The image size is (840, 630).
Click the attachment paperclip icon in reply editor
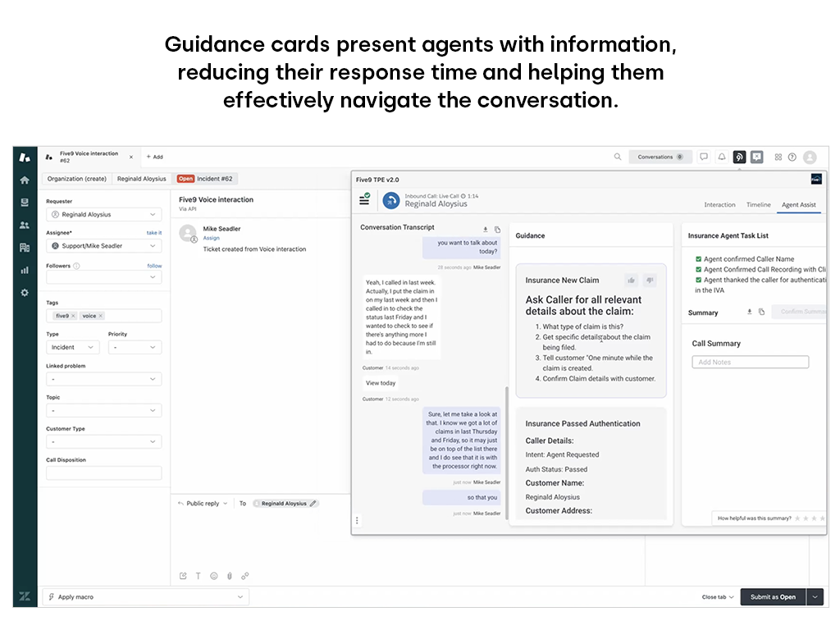pos(230,576)
